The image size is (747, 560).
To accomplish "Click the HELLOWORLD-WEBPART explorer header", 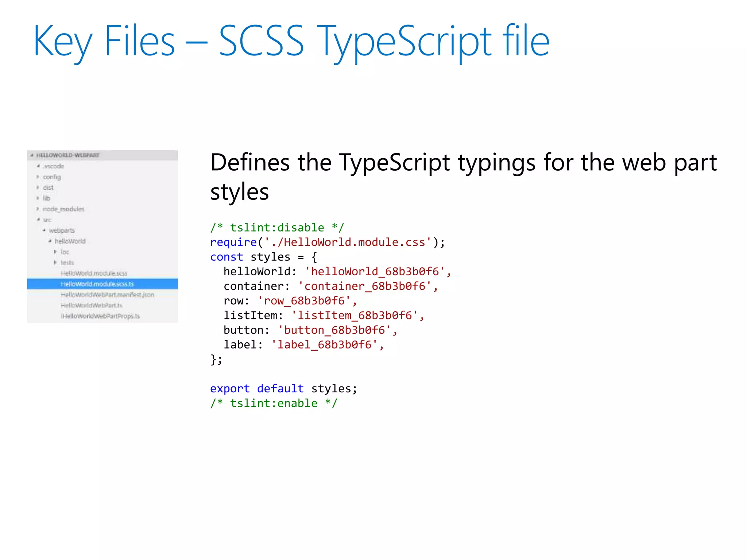I will [x=102, y=155].
